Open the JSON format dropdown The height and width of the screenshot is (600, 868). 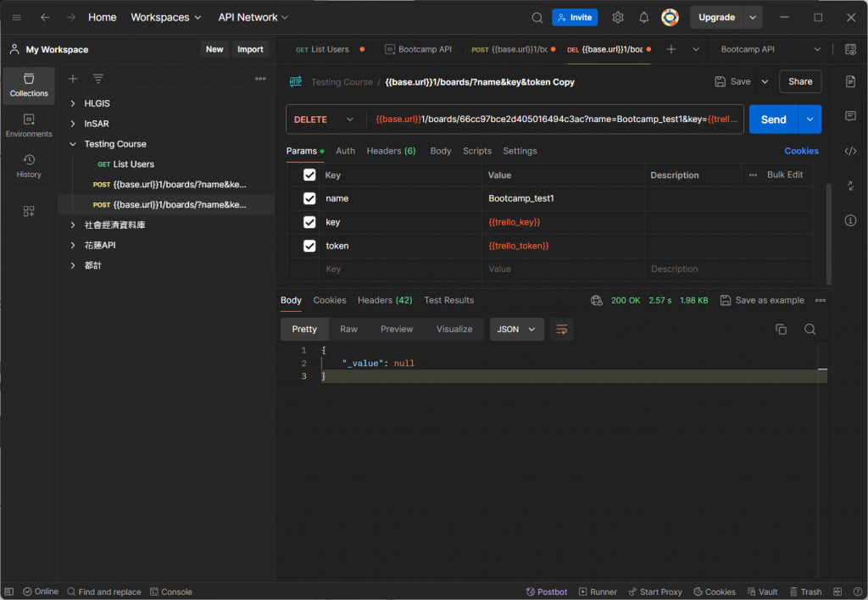coord(516,330)
